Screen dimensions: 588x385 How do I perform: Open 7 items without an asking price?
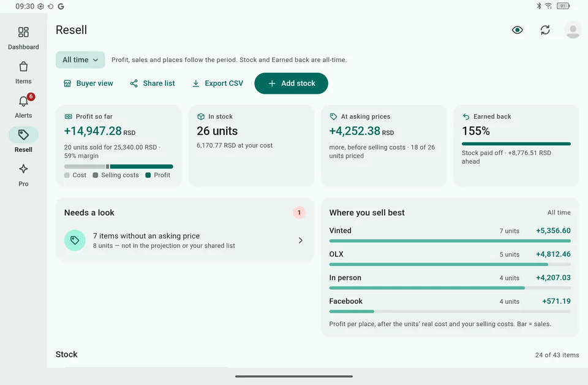[184, 240]
